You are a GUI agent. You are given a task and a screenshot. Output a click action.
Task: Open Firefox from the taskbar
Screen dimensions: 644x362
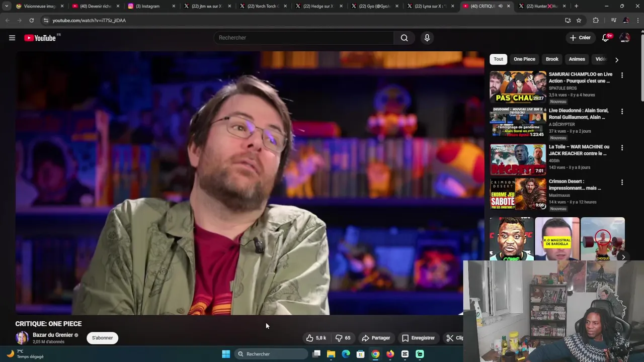click(x=390, y=354)
